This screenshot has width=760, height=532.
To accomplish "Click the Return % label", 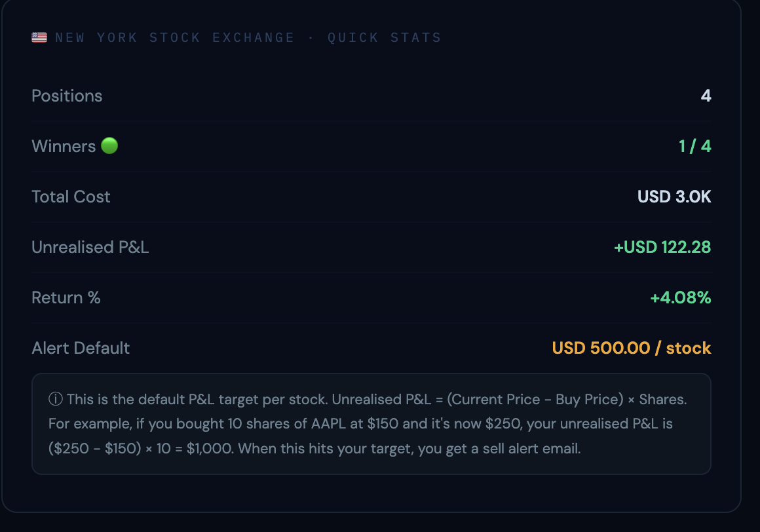I will 66,297.
